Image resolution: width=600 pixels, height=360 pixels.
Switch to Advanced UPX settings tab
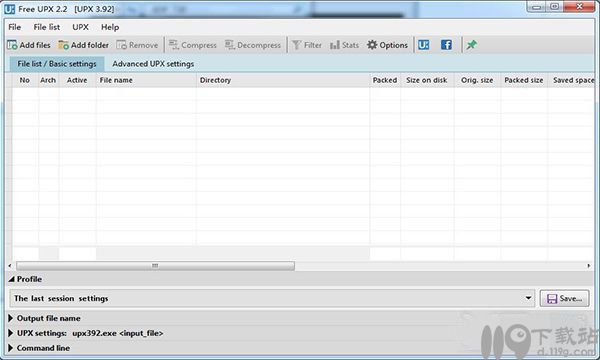(153, 64)
